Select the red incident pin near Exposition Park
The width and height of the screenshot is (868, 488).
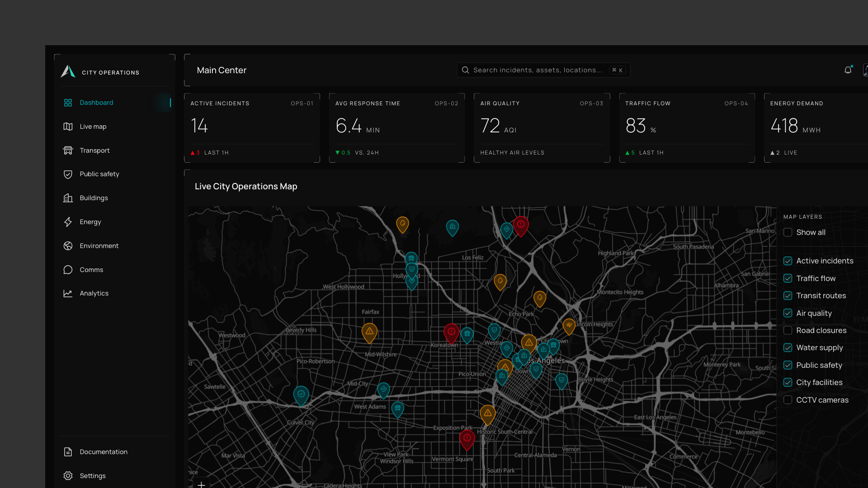pyautogui.click(x=467, y=440)
